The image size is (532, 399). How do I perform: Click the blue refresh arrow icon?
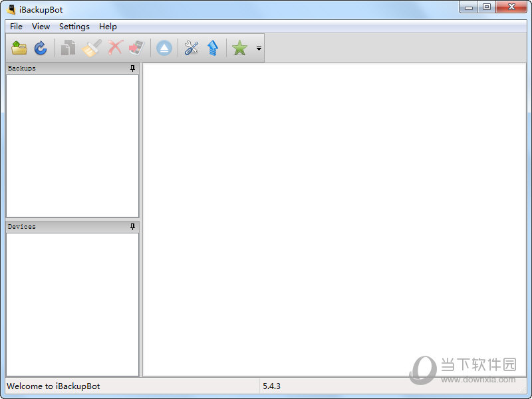tap(41, 48)
